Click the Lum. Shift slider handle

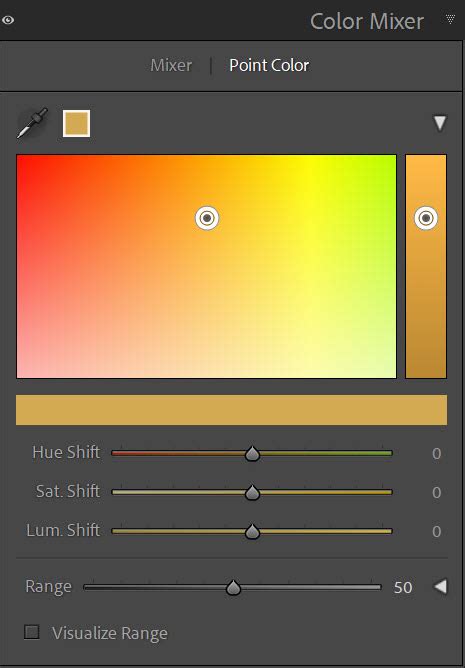click(x=252, y=532)
